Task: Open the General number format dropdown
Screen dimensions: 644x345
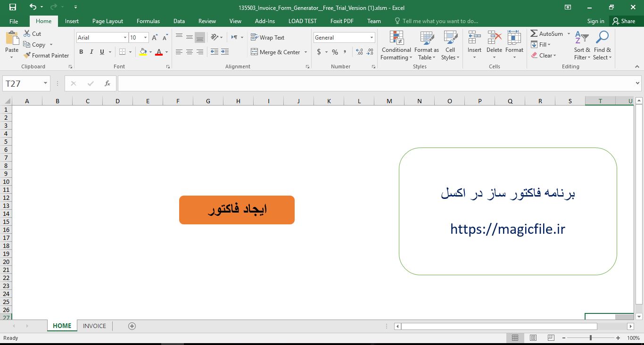Action: pos(372,38)
